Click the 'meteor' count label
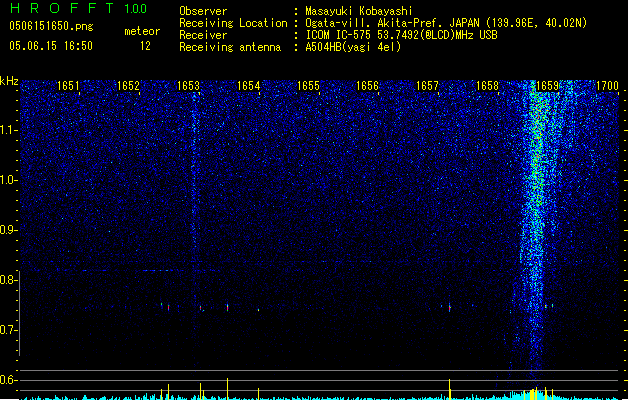 pyautogui.click(x=142, y=31)
